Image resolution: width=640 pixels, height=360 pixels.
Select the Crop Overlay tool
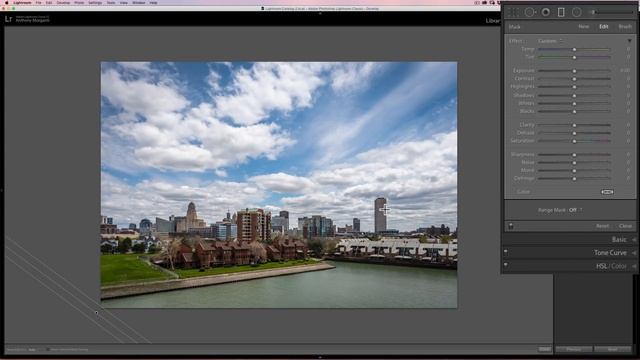click(513, 12)
